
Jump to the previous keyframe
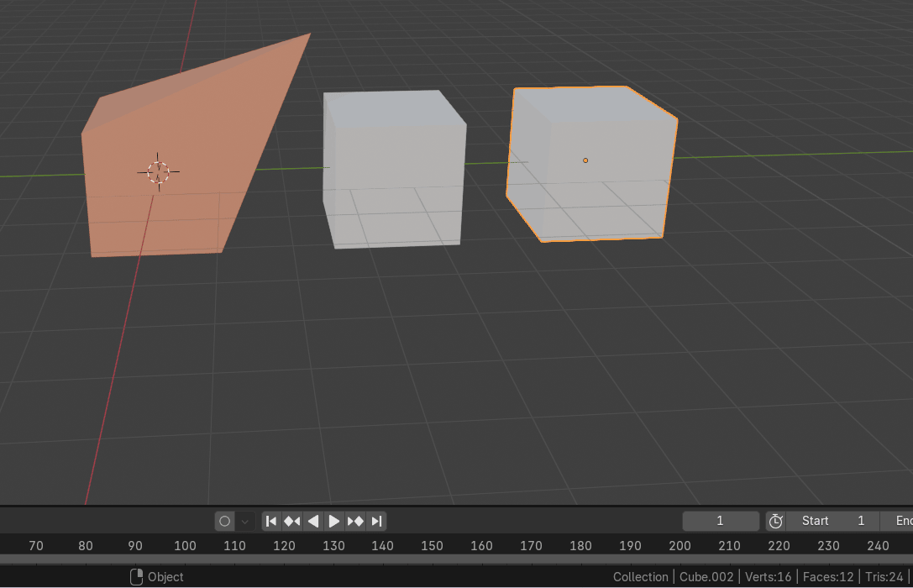pos(291,521)
